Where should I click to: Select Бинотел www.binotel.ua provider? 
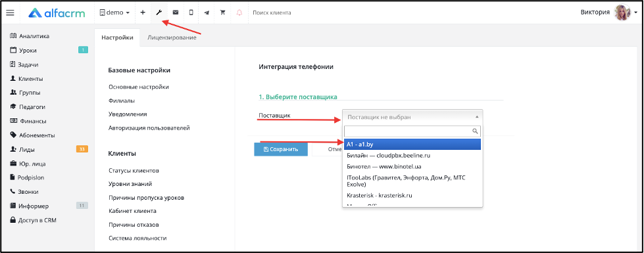[x=412, y=167]
